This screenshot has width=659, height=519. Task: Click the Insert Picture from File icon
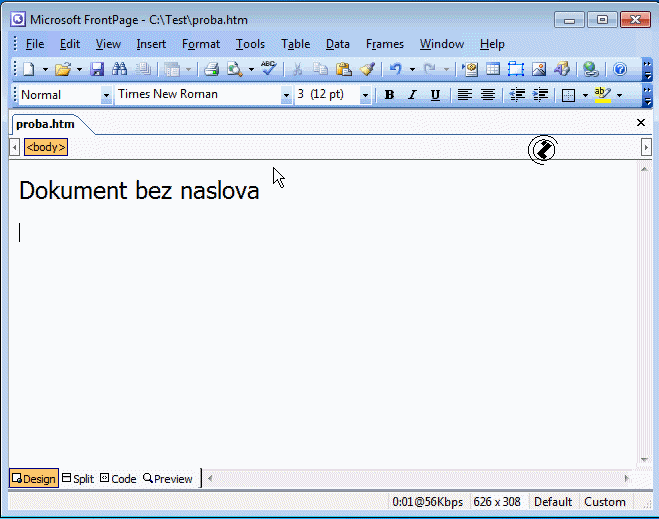[x=539, y=69]
